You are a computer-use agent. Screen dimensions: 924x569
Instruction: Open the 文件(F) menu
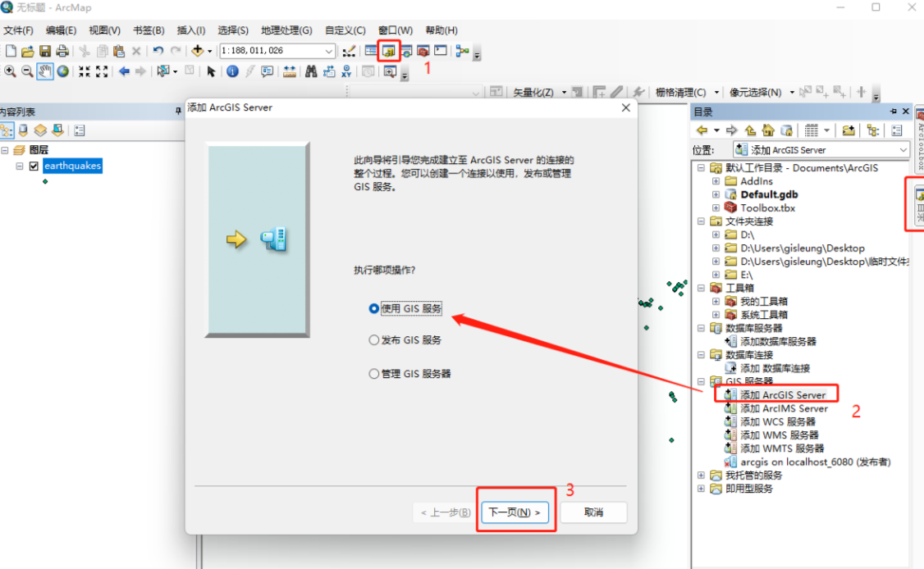coord(18,30)
